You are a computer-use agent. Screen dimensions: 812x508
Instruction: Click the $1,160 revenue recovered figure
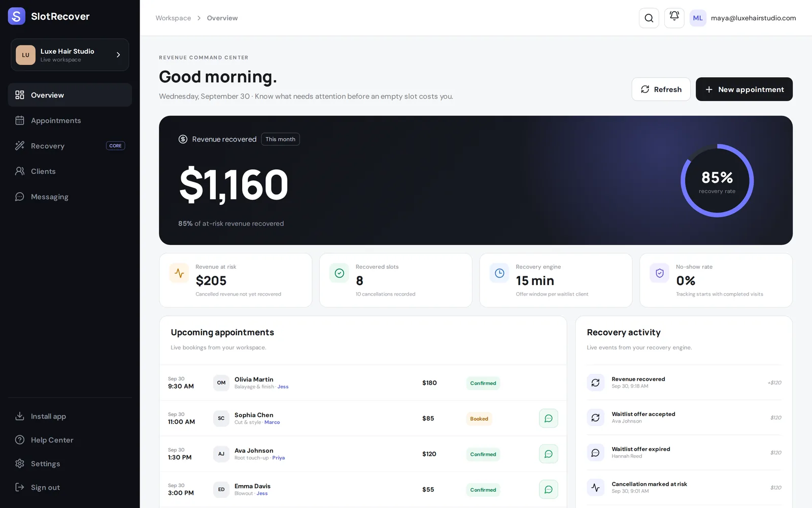point(233,185)
